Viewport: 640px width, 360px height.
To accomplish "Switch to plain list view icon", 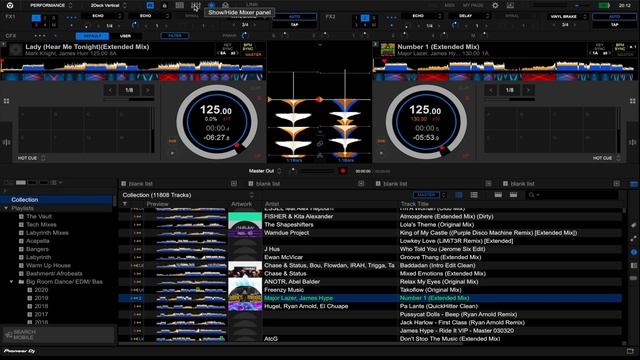I will [474, 195].
